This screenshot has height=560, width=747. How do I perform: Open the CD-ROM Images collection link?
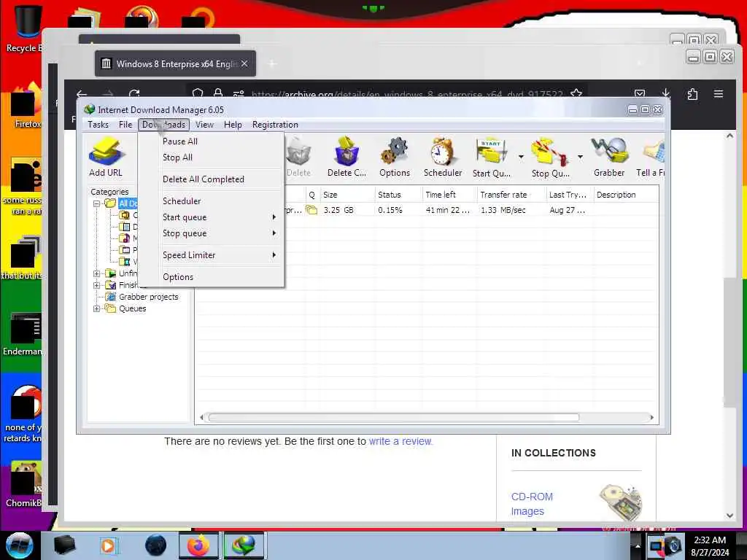532,504
